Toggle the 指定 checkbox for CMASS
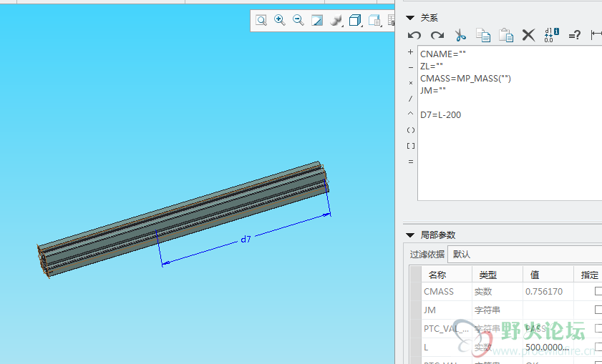The image size is (602, 364). pyautogui.click(x=598, y=291)
